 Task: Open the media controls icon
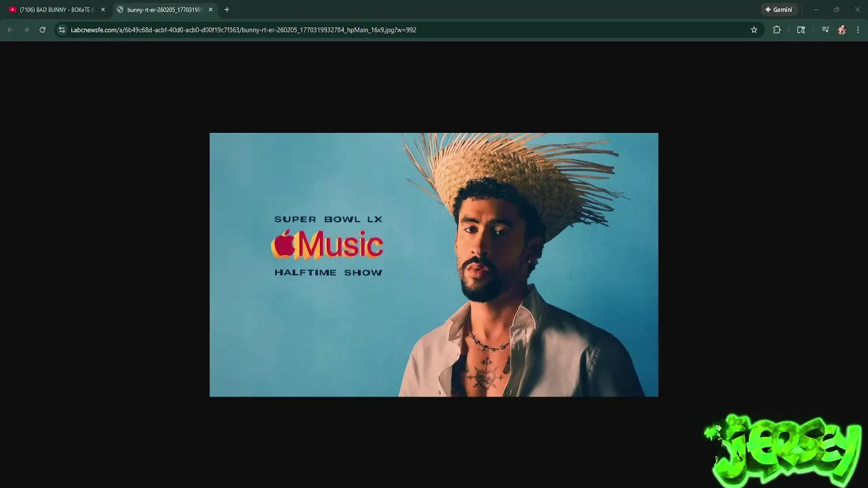point(825,30)
